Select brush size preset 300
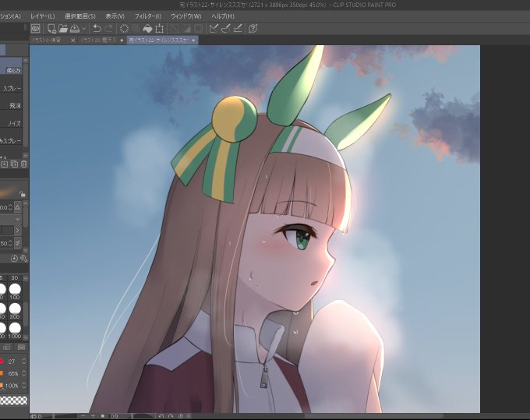Image resolution: width=530 pixels, height=420 pixels. 15,311
